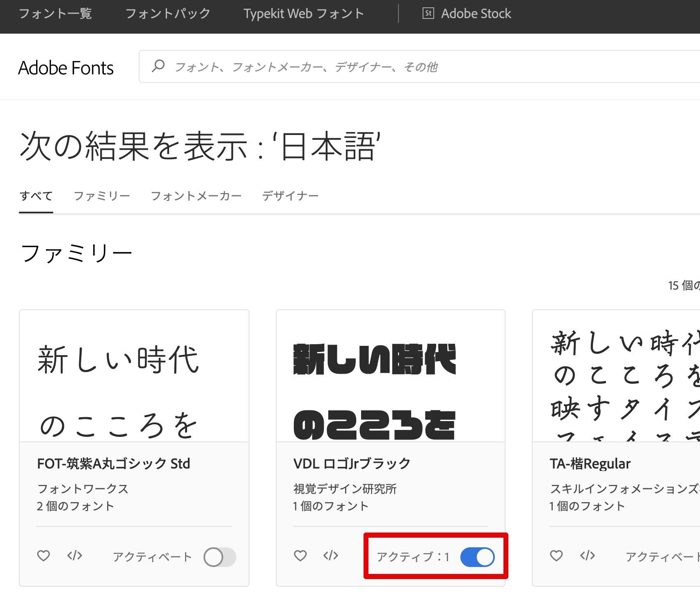Image resolution: width=700 pixels, height=608 pixels.
Task: Click the search magnifier icon
Action: tap(158, 66)
